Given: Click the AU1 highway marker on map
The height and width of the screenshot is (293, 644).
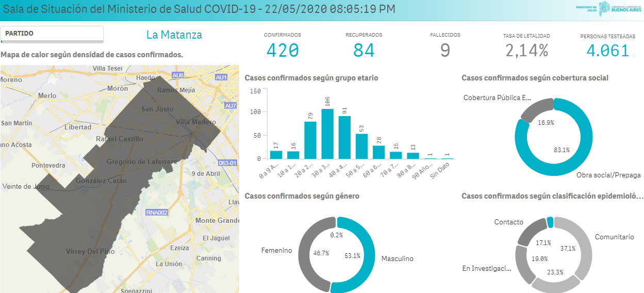Looking at the screenshot, I should (222, 77).
